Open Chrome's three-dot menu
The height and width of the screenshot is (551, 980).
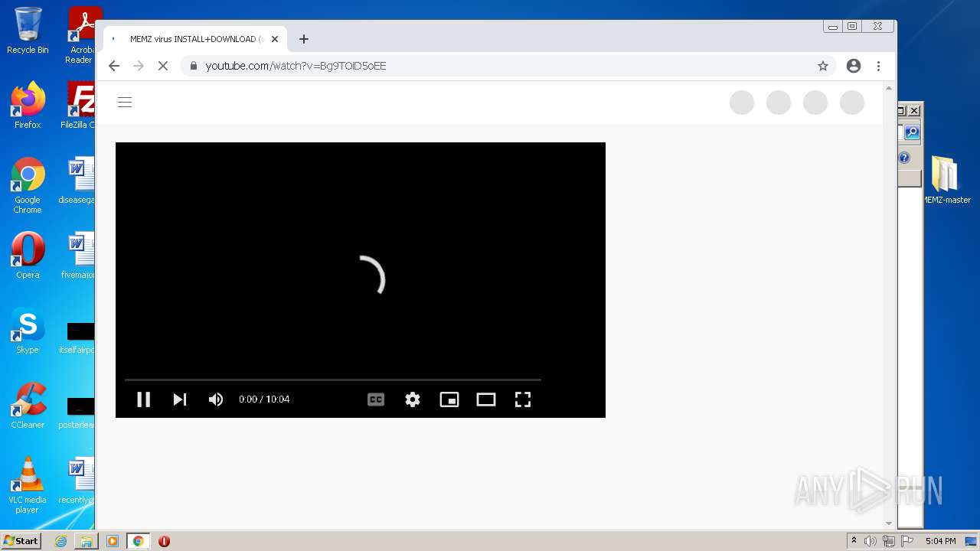pos(879,66)
